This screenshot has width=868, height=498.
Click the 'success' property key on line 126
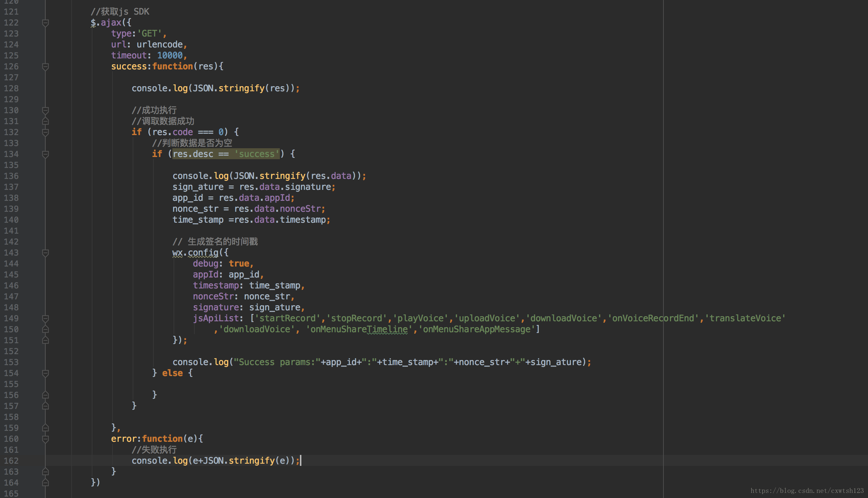coord(129,66)
